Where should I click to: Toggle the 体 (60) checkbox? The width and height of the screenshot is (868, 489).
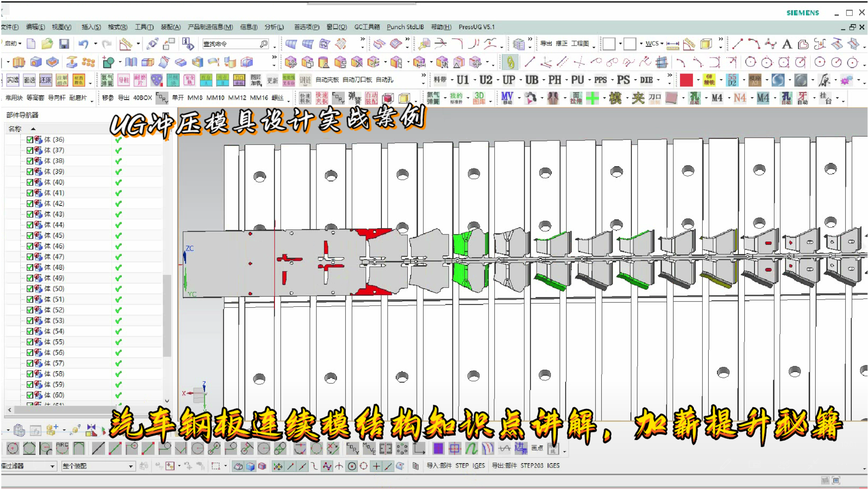tap(30, 395)
